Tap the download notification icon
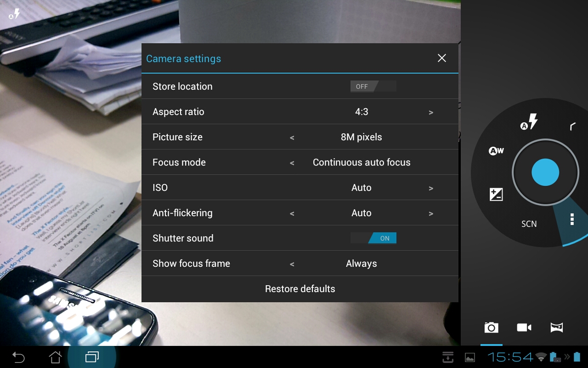The height and width of the screenshot is (368, 588). click(x=448, y=357)
